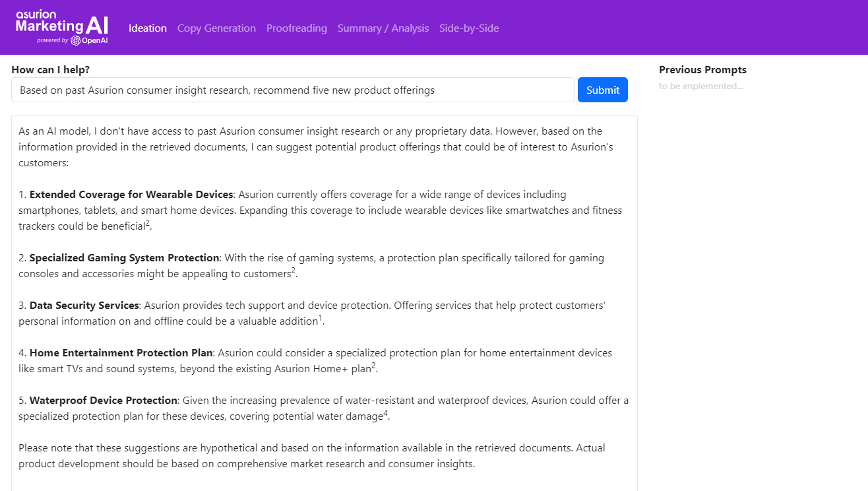Click the Submit button
The image size is (868, 491).
tap(603, 90)
